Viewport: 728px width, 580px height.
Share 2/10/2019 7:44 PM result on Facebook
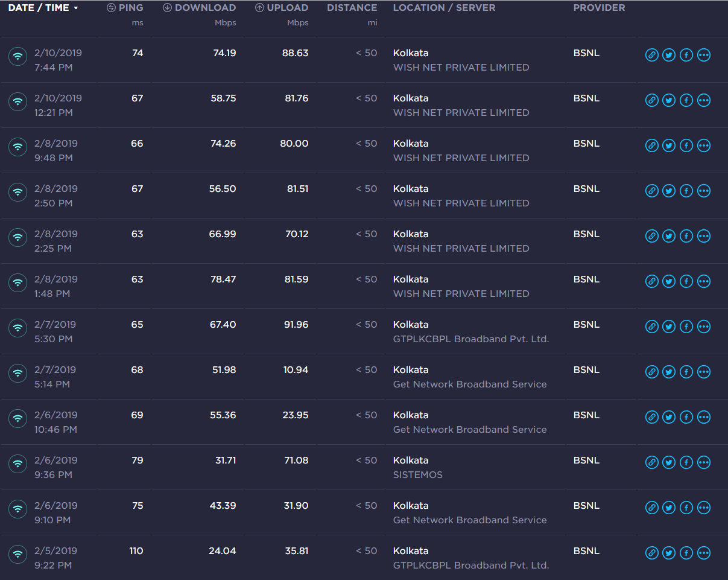coord(686,55)
